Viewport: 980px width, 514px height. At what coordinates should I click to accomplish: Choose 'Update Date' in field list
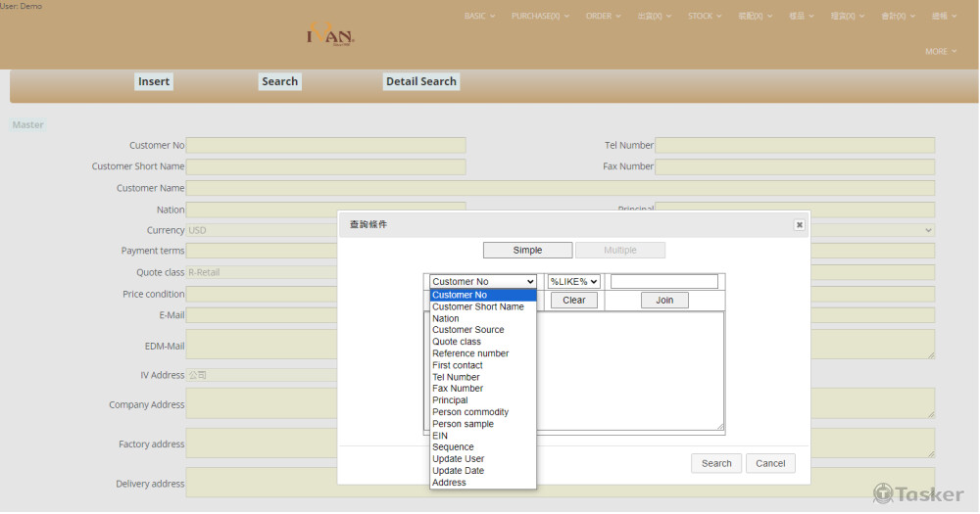[x=458, y=471]
